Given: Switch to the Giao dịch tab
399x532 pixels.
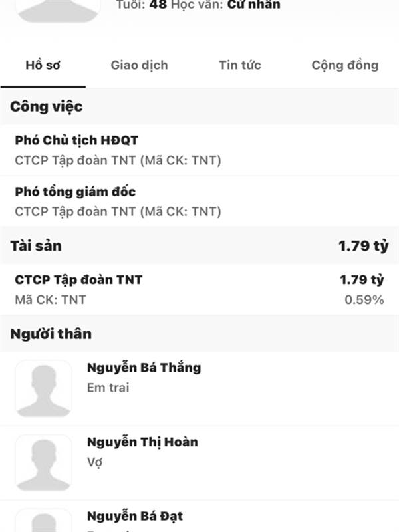Looking at the screenshot, I should [x=139, y=65].
